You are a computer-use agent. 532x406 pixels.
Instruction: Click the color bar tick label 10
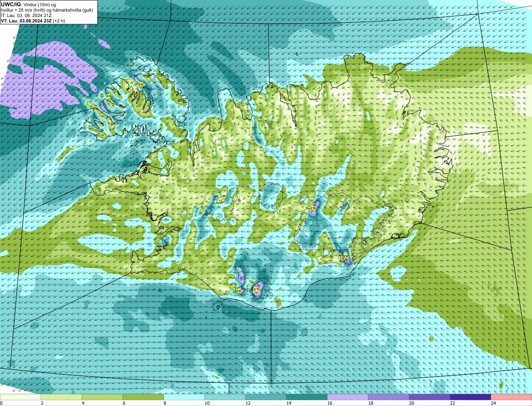click(207, 403)
